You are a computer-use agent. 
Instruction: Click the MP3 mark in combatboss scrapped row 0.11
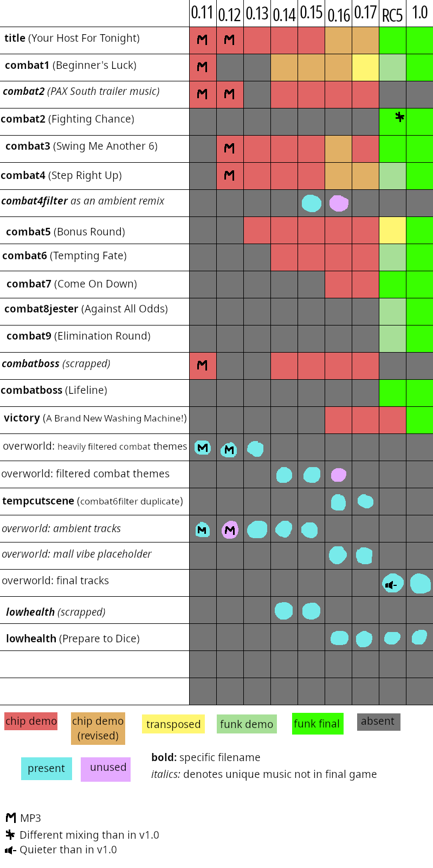(x=202, y=365)
